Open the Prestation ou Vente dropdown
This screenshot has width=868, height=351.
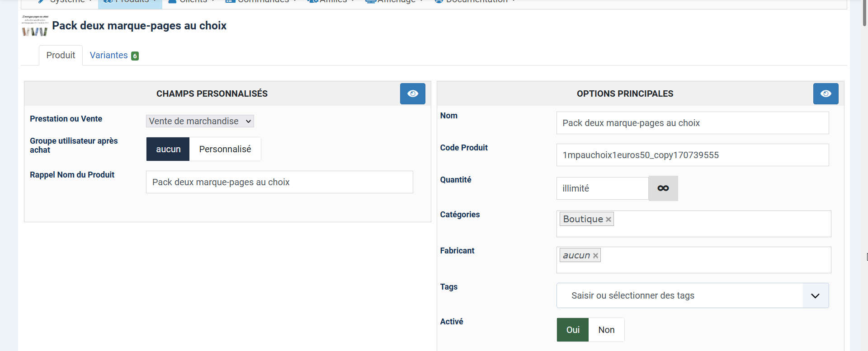200,121
